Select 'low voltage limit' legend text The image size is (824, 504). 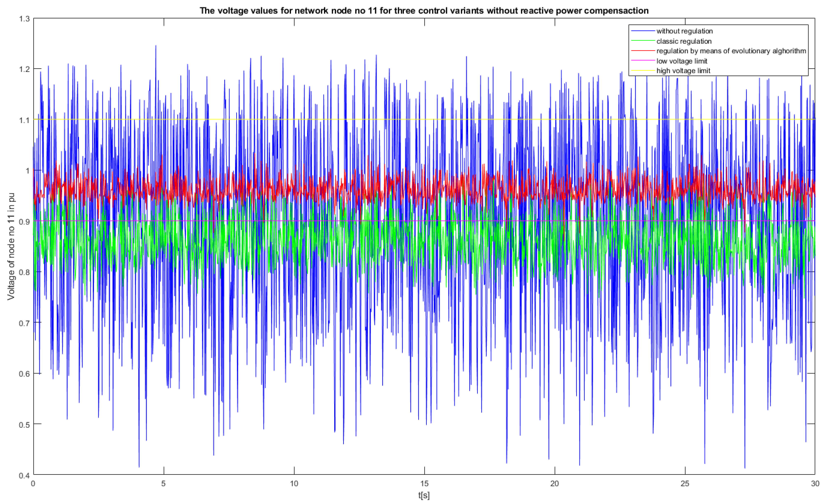(682, 61)
